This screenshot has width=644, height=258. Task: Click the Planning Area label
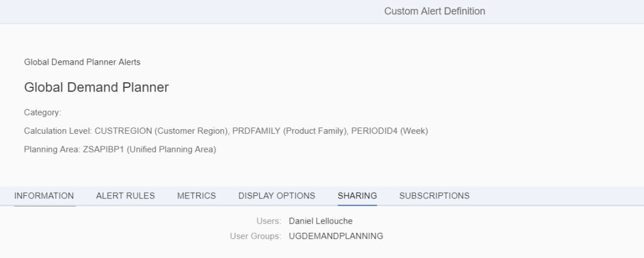(x=52, y=149)
